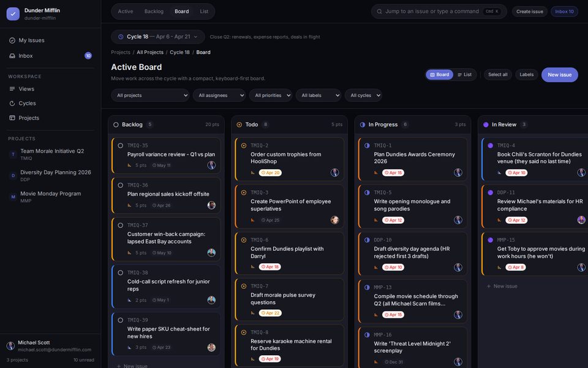Open the All cycles filter dropdown
The width and height of the screenshot is (588, 368).
coord(363,96)
